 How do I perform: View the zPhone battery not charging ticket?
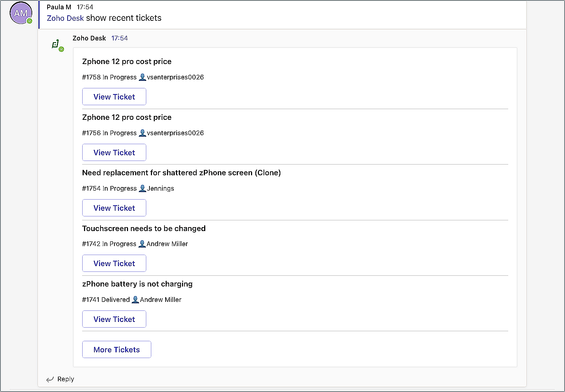tap(114, 319)
